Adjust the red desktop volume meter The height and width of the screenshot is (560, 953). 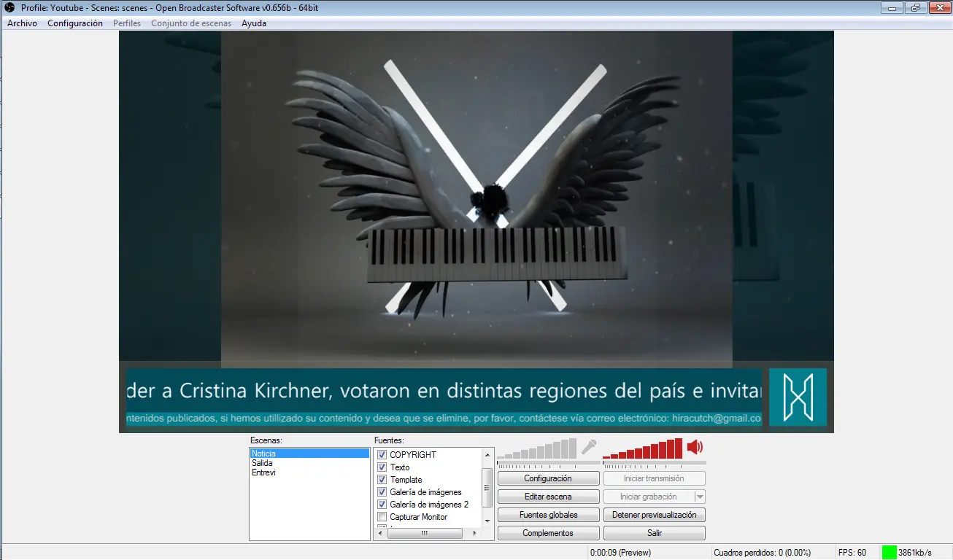(x=643, y=448)
